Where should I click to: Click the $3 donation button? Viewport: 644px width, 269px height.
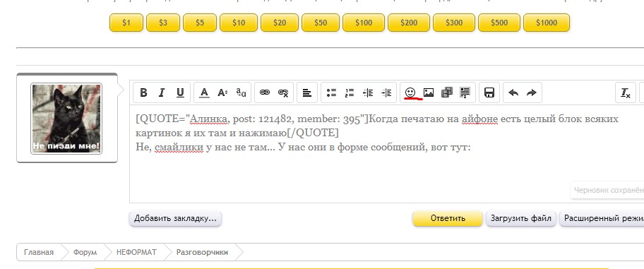(x=163, y=23)
